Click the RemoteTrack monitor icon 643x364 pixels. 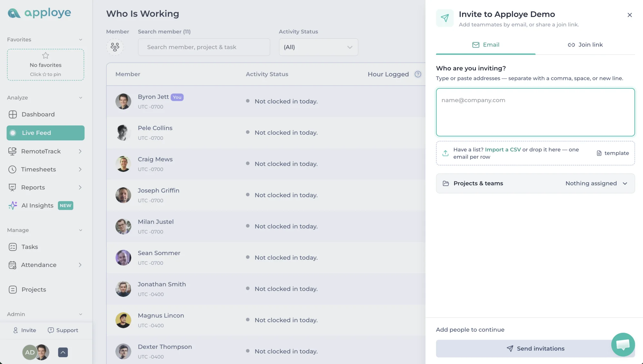(12, 151)
